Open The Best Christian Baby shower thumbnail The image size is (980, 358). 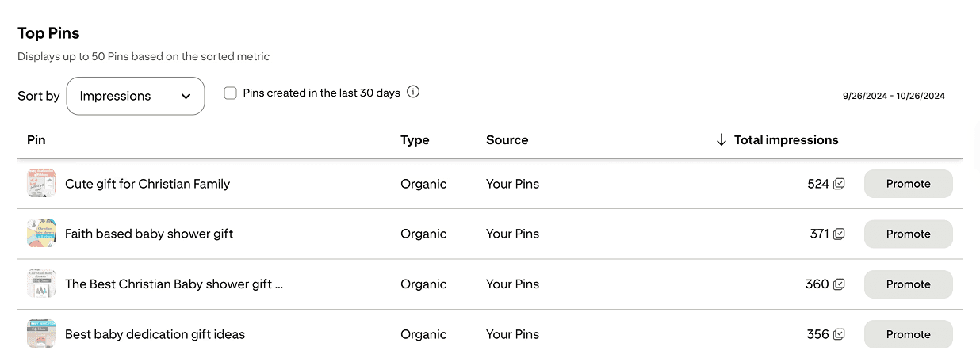coord(41,284)
